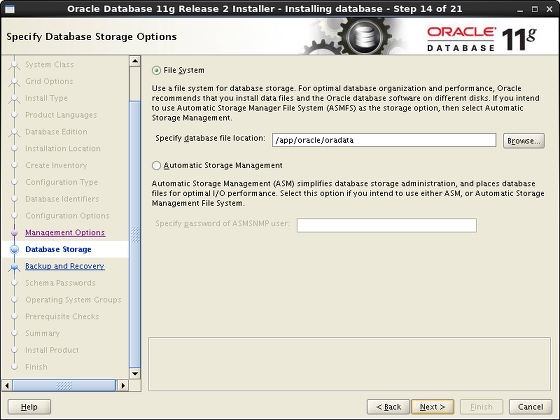Click the Installation Location step label
This screenshot has width=560, height=420.
click(x=63, y=149)
